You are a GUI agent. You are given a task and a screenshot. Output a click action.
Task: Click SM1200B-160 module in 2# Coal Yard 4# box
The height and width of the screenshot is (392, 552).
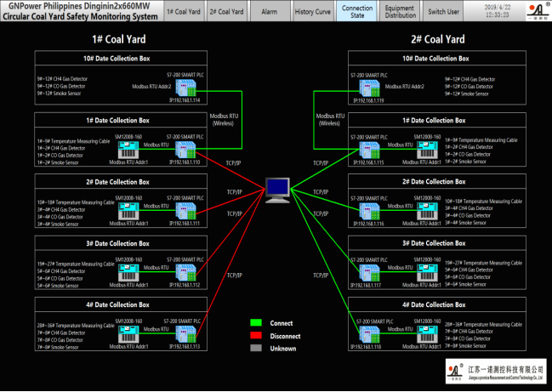pyautogui.click(x=427, y=334)
